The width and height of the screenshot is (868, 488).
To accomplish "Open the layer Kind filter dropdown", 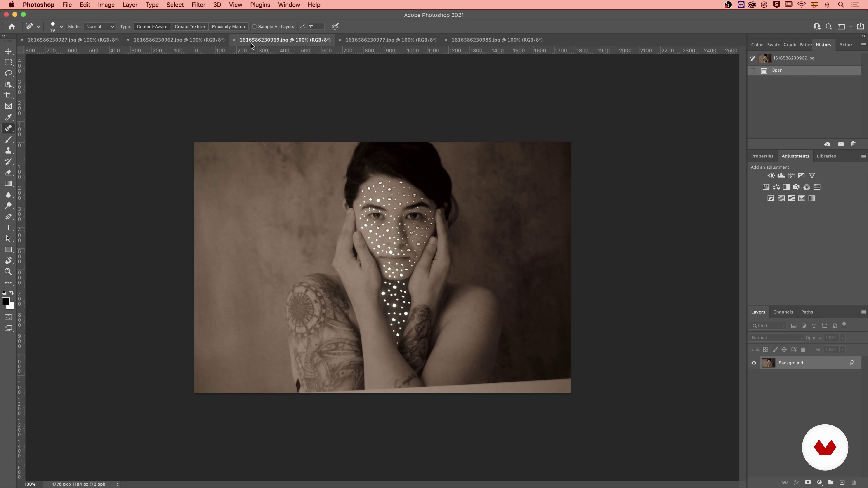I will pyautogui.click(x=768, y=326).
